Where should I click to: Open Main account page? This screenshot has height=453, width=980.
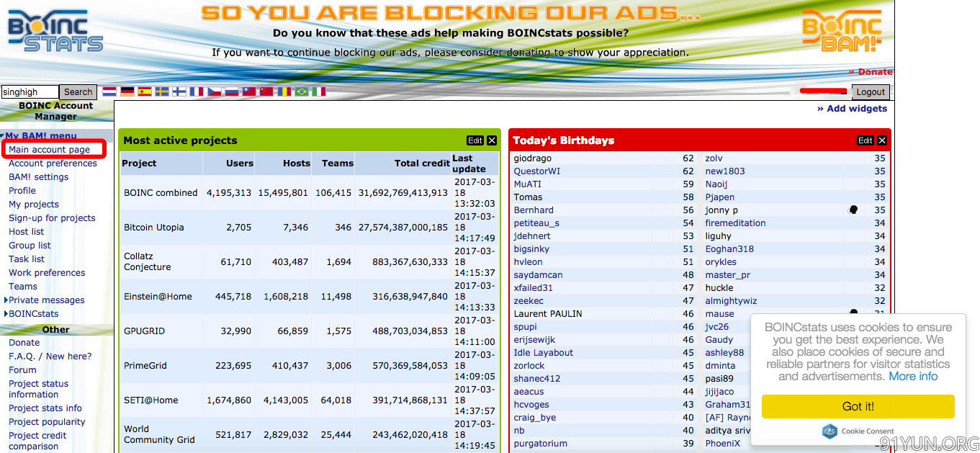[x=49, y=150]
